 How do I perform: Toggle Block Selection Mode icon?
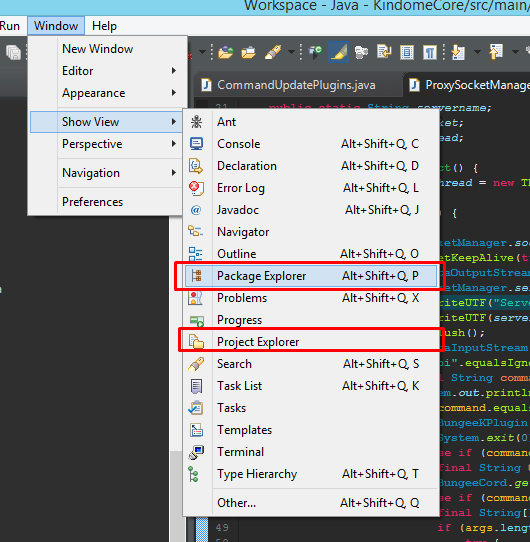coord(407,52)
